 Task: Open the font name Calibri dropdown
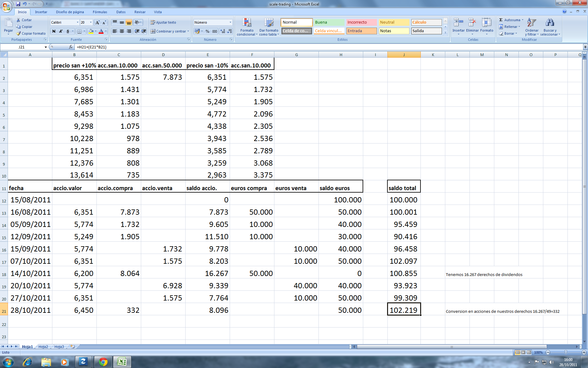[x=77, y=22]
